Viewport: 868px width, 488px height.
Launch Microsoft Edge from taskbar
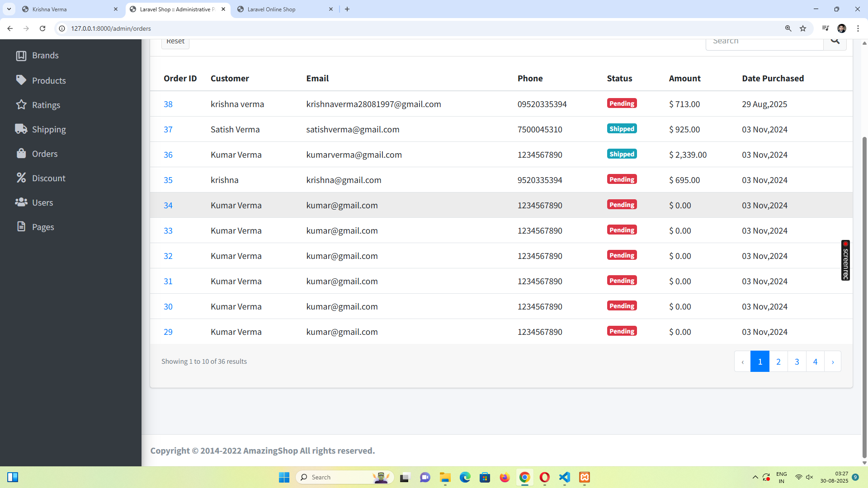point(465,477)
